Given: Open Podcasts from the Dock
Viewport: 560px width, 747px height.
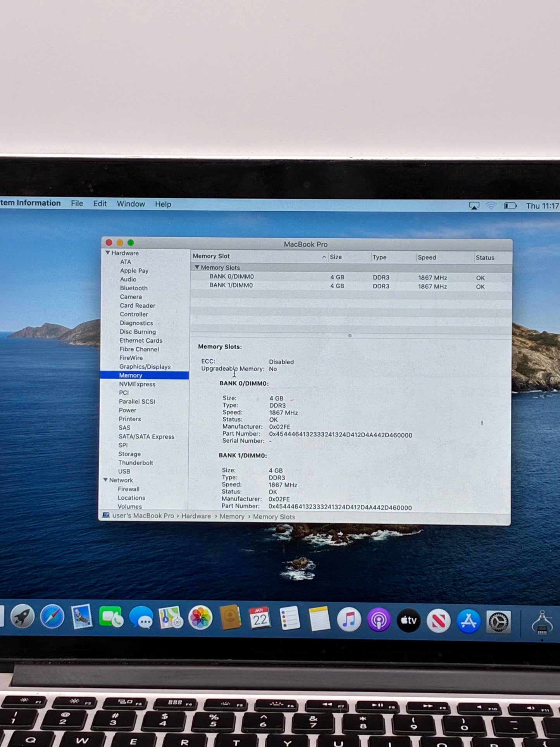Looking at the screenshot, I should (x=379, y=620).
